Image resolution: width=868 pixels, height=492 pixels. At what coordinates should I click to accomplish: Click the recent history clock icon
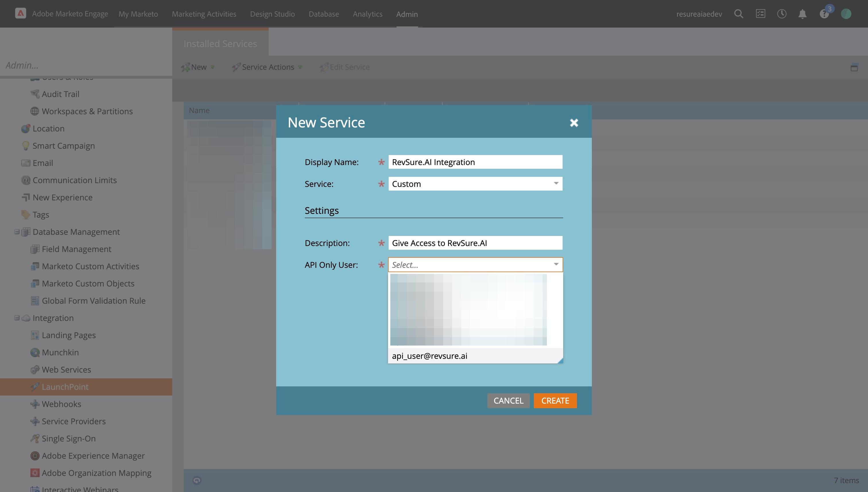coord(782,14)
